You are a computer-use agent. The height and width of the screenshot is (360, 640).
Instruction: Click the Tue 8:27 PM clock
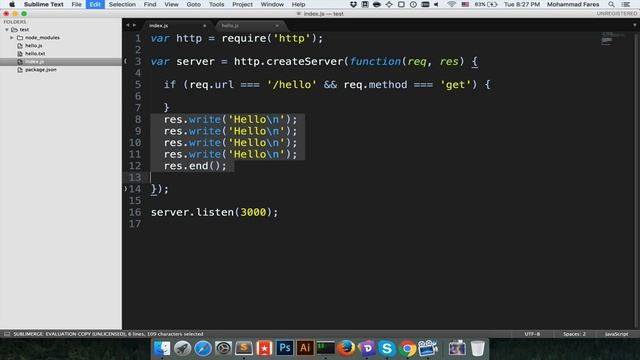pos(522,4)
